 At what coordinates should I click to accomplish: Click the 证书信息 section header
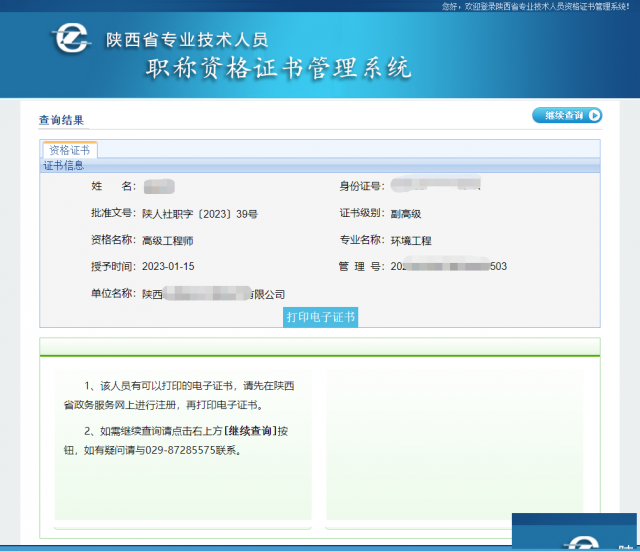[x=63, y=165]
